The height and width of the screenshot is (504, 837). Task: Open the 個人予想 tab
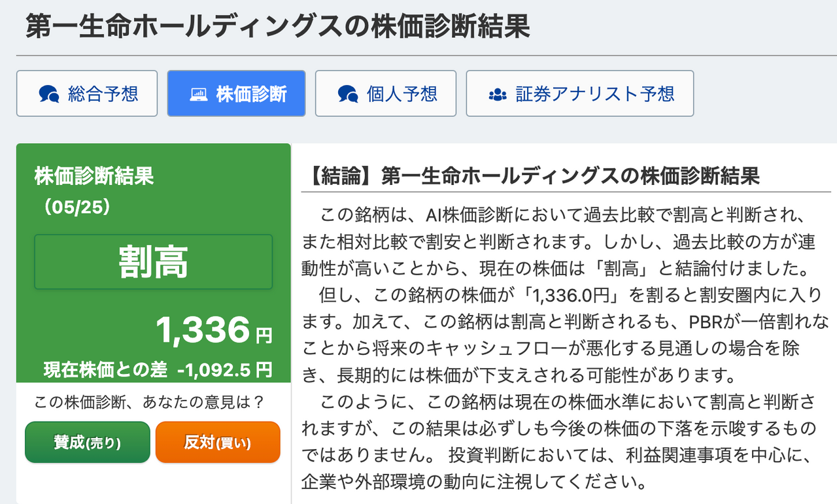[x=401, y=94]
